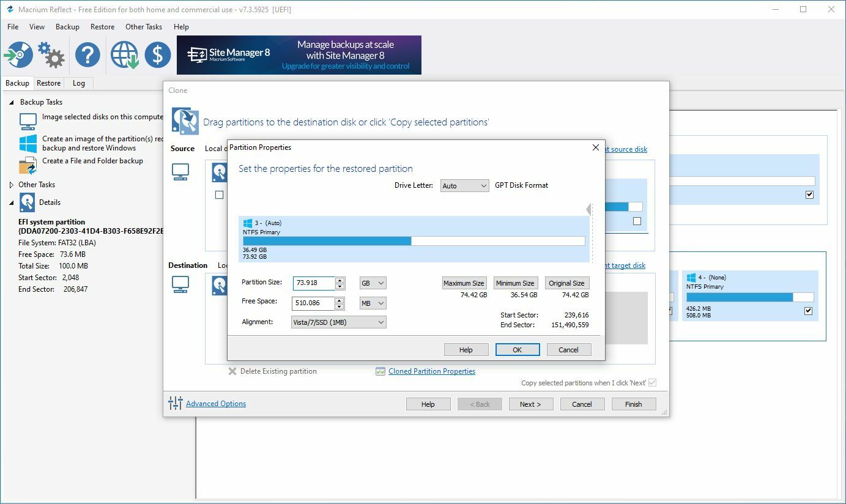Toggle the partition 4 (None) checkbox

click(808, 311)
